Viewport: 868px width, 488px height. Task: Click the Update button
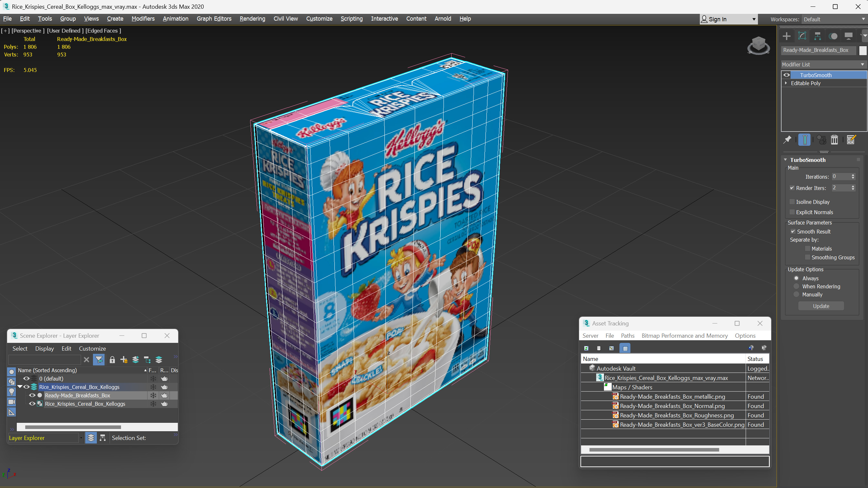pyautogui.click(x=821, y=306)
